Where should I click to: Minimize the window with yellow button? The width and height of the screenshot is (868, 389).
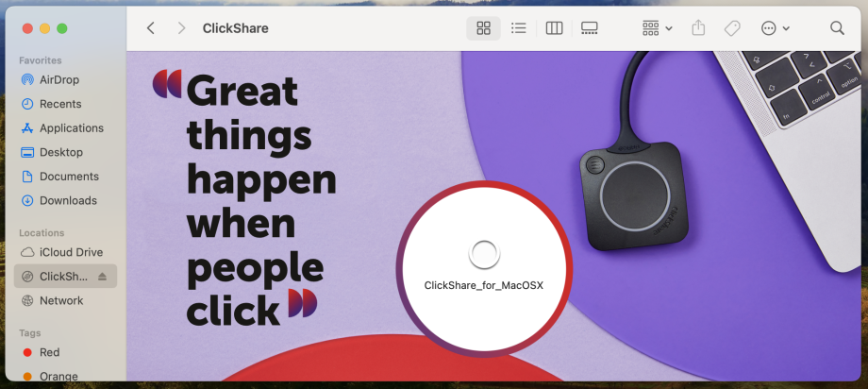click(45, 28)
